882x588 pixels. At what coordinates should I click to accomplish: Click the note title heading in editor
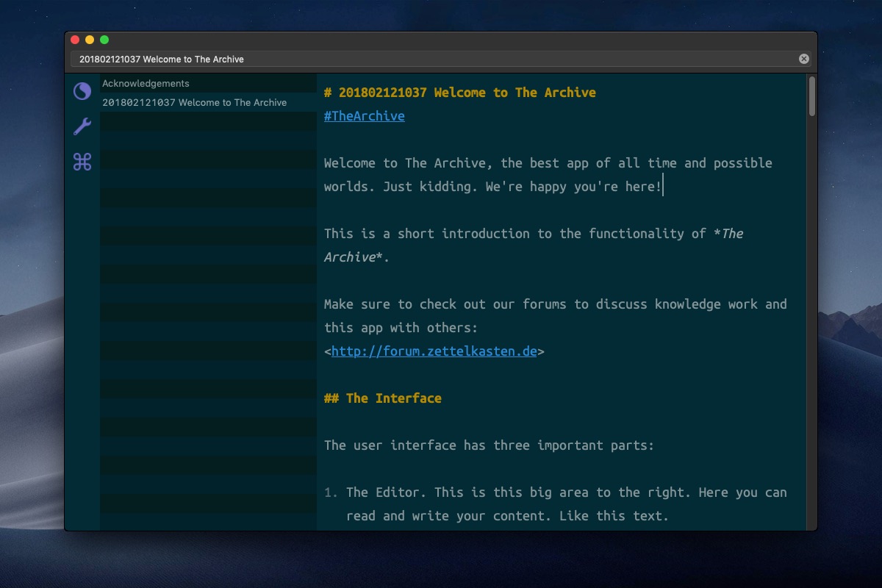[460, 93]
